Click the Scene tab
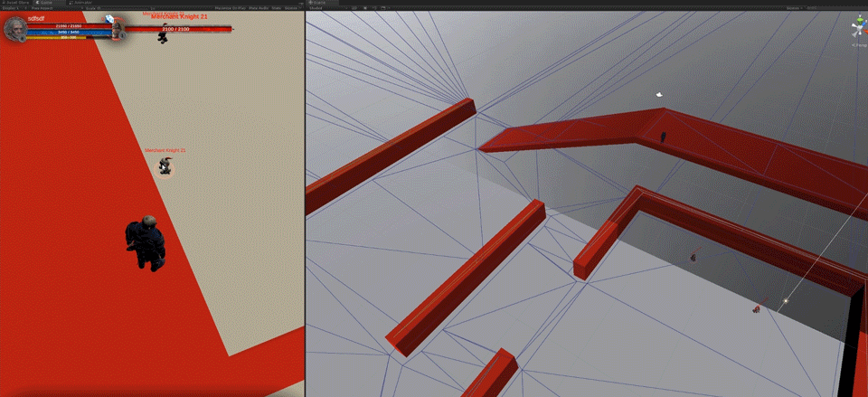The image size is (868, 397). click(320, 3)
